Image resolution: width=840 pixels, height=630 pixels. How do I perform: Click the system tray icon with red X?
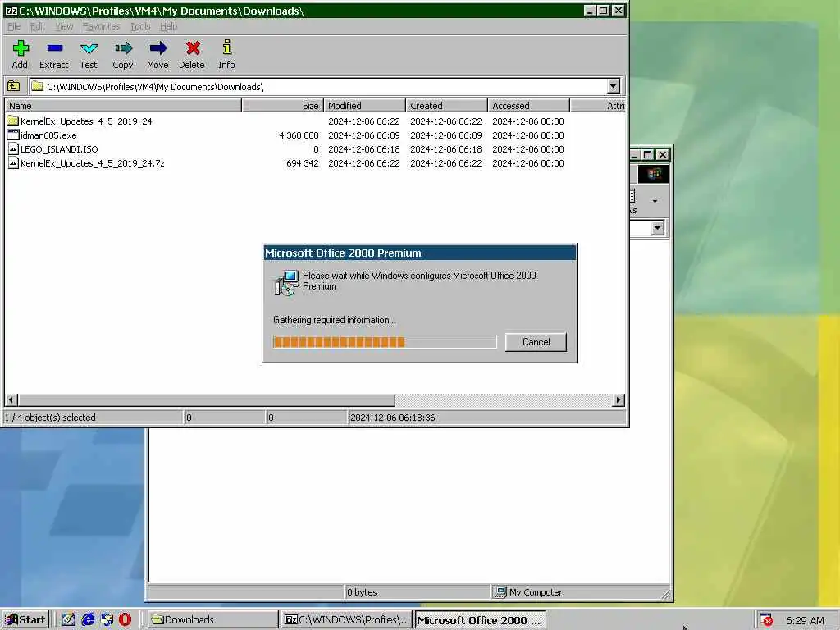766,620
